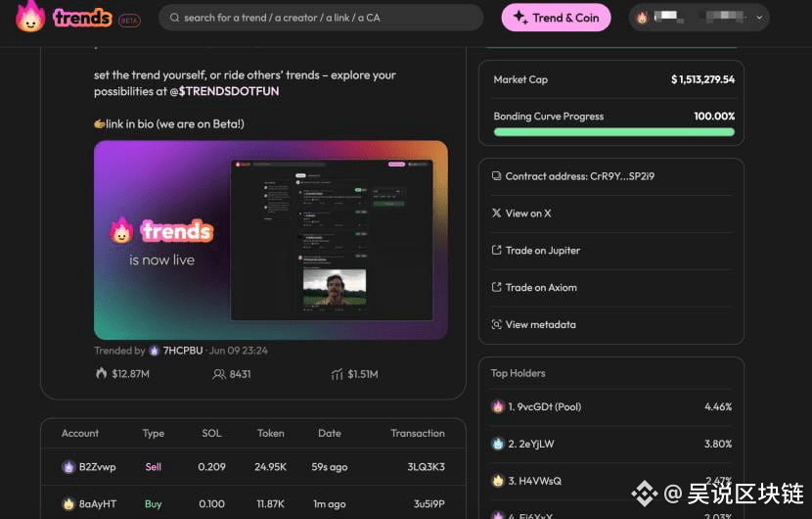This screenshot has width=812, height=519.
Task: Click the copy icon beside contract address
Action: coord(496,175)
